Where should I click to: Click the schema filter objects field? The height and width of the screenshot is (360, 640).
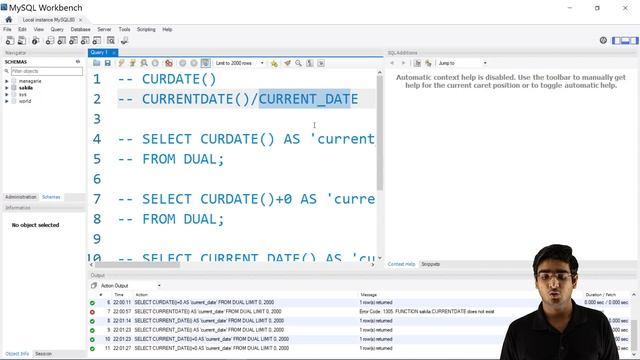point(46,71)
